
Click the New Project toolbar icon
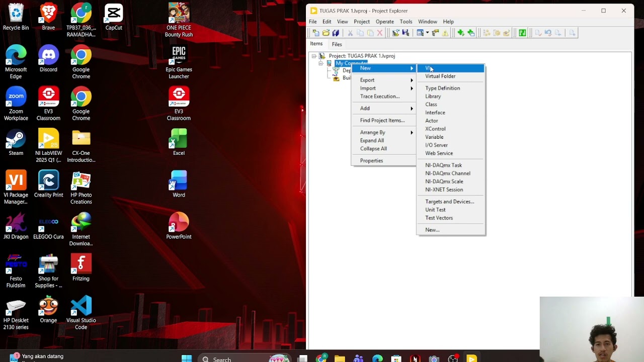316,33
